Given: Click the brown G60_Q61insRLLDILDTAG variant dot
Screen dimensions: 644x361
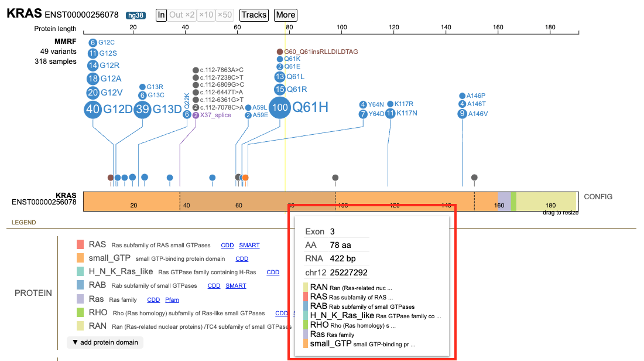Looking at the screenshot, I should click(280, 52).
